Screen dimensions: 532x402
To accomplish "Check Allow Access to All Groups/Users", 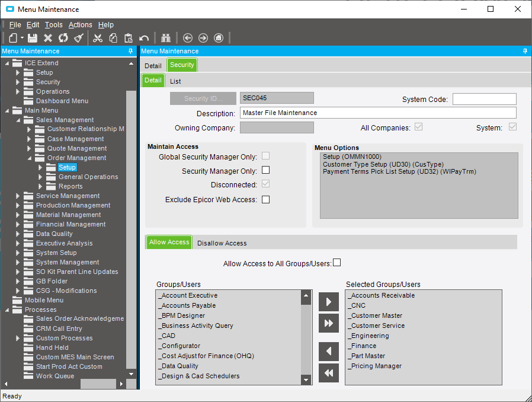I will pyautogui.click(x=336, y=263).
